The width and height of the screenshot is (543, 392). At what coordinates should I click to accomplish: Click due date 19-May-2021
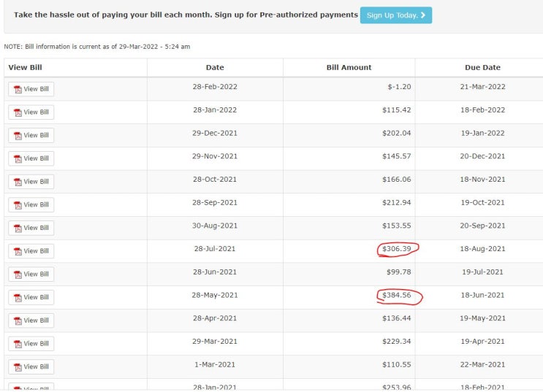[x=482, y=318]
